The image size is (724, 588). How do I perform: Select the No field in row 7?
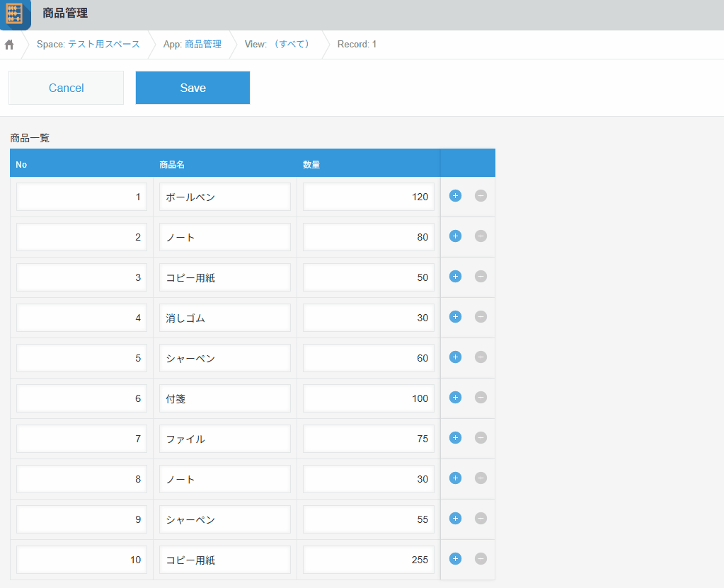tap(81, 439)
